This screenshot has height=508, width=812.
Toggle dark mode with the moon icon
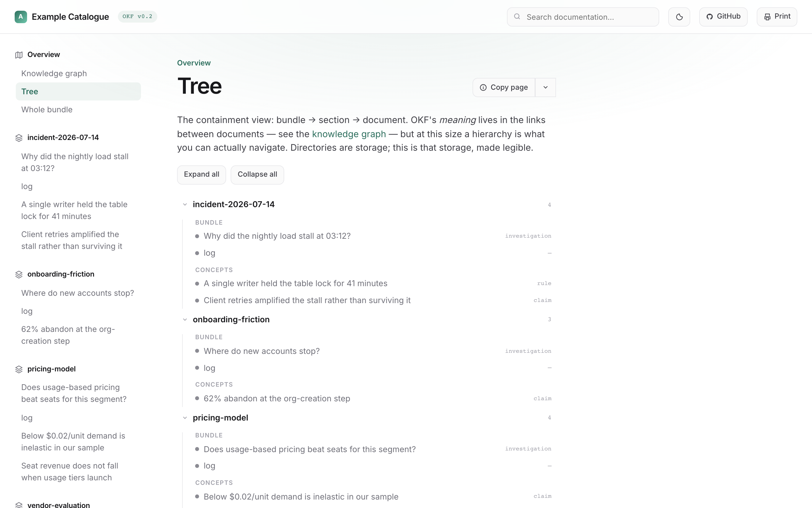pos(679,17)
